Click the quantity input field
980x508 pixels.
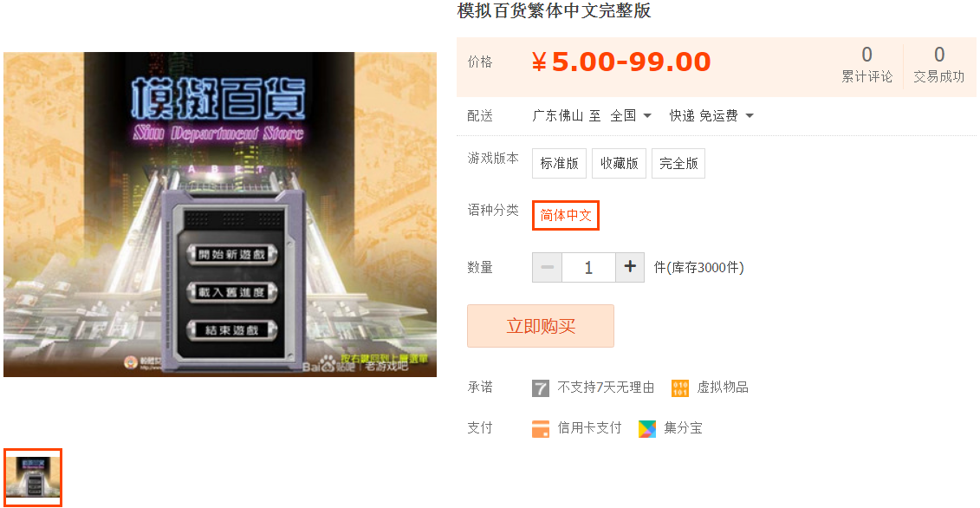(x=588, y=267)
